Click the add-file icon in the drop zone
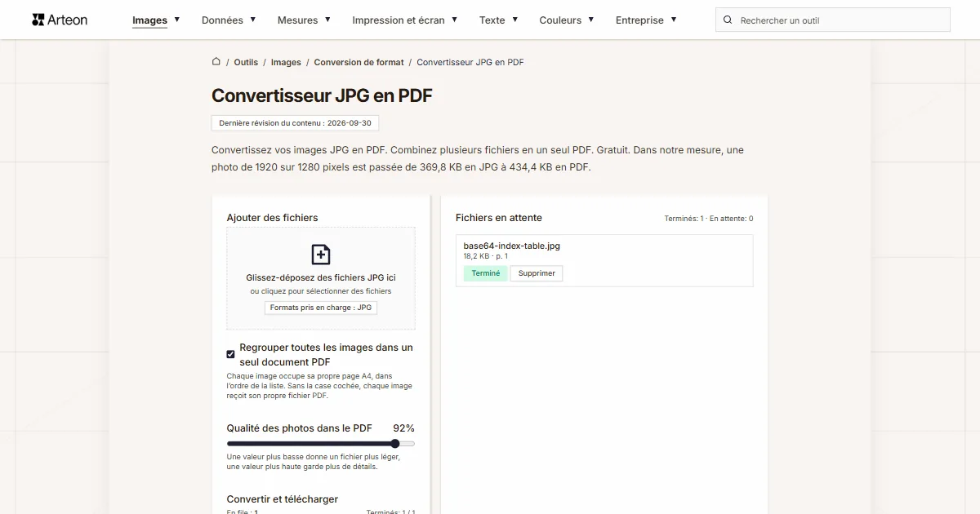The width and height of the screenshot is (980, 514). (x=321, y=255)
